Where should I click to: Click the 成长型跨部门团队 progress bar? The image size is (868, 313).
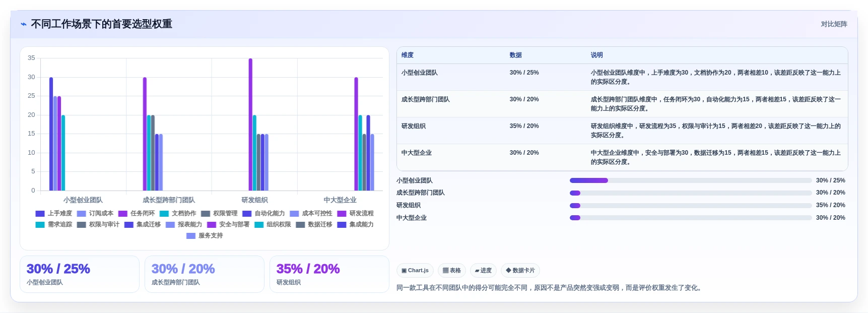coord(691,193)
